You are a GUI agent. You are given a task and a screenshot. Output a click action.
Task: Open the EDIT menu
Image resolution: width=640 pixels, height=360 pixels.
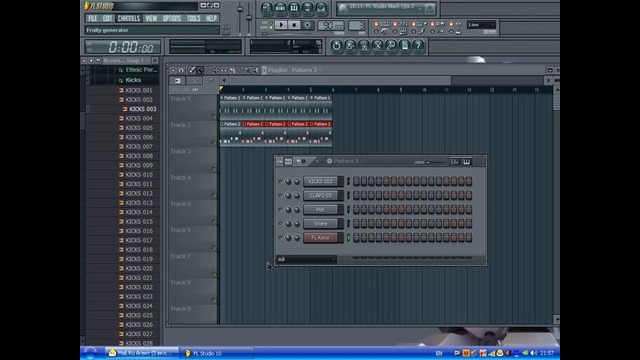click(x=107, y=18)
